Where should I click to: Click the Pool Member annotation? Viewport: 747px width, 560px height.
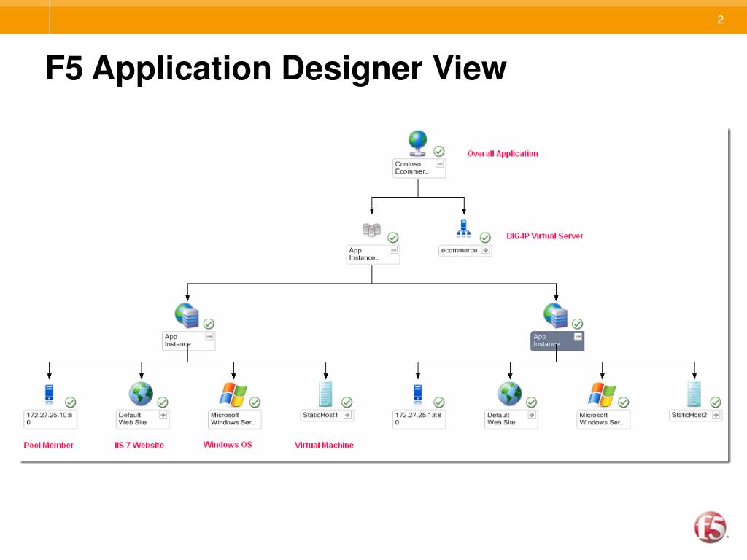pyautogui.click(x=49, y=446)
